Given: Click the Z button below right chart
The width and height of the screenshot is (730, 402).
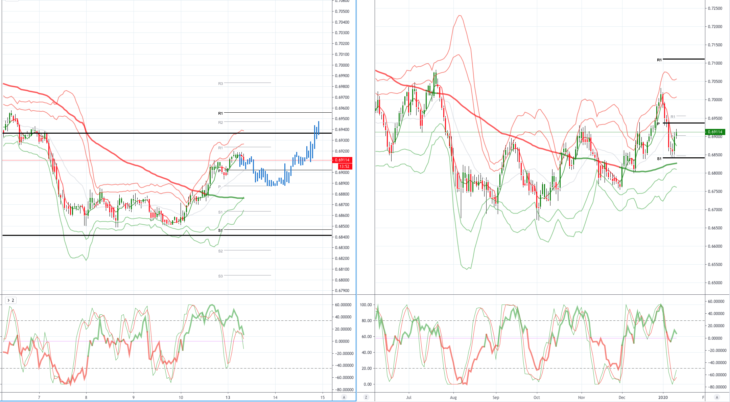Looking at the screenshot, I should pyautogui.click(x=366, y=397).
